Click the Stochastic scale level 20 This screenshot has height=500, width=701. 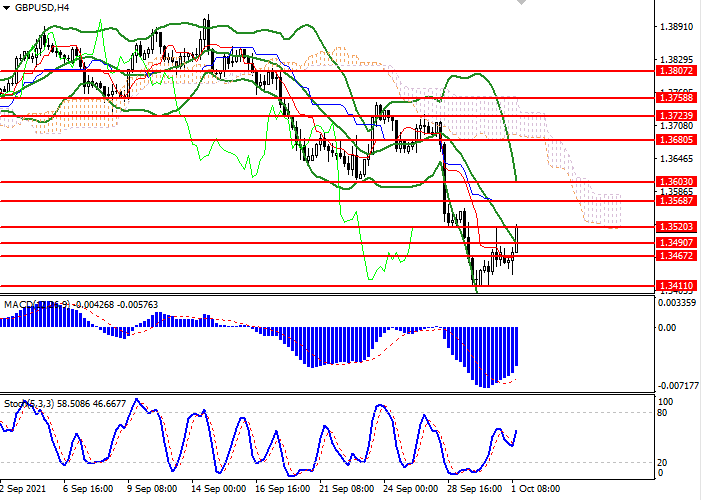662,463
